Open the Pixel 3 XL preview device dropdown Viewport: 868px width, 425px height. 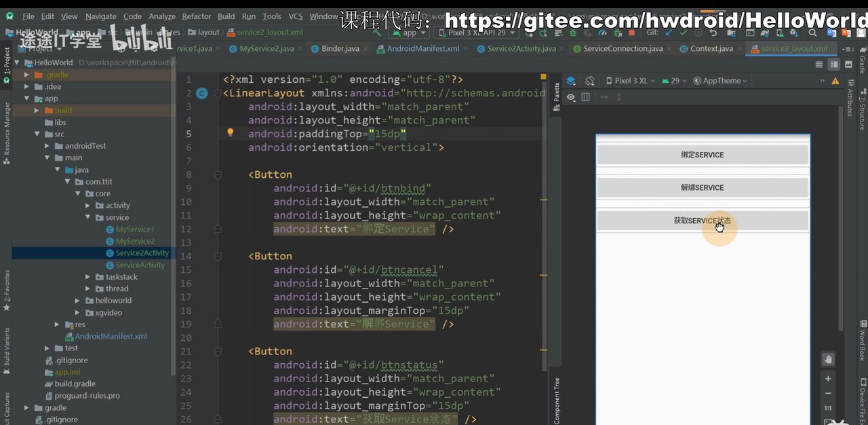click(x=630, y=81)
